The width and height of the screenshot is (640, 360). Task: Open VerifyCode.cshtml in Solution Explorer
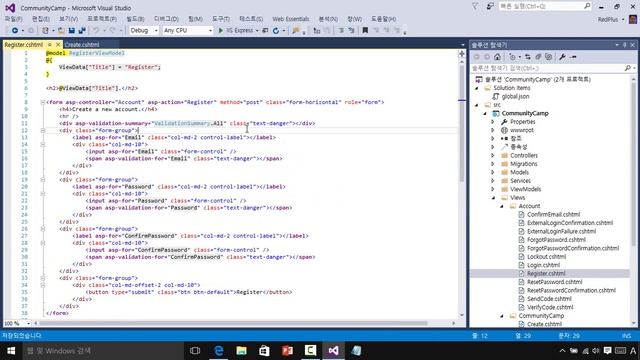click(550, 307)
